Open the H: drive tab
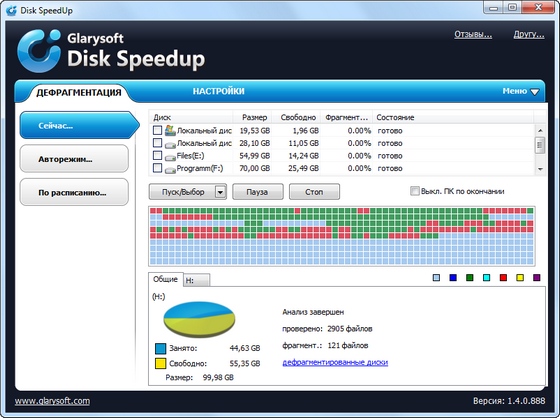The image size is (560, 418). point(197,280)
